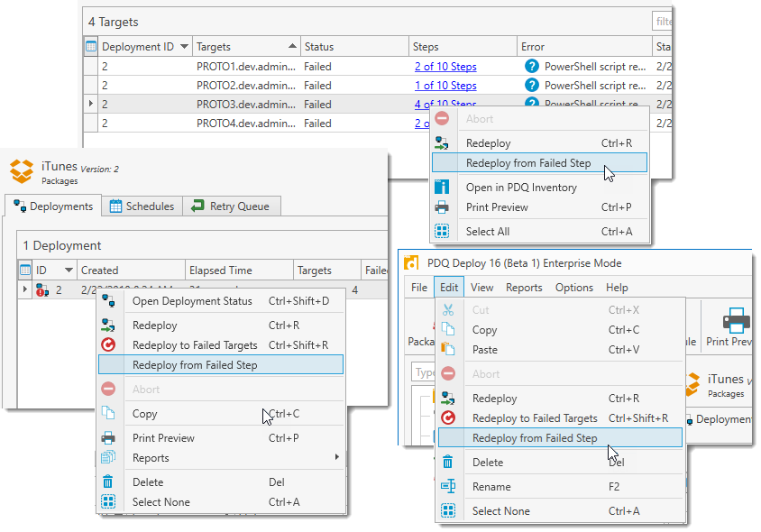Open the View menu in PDQ Deploy
761x532 pixels.
[481, 288]
